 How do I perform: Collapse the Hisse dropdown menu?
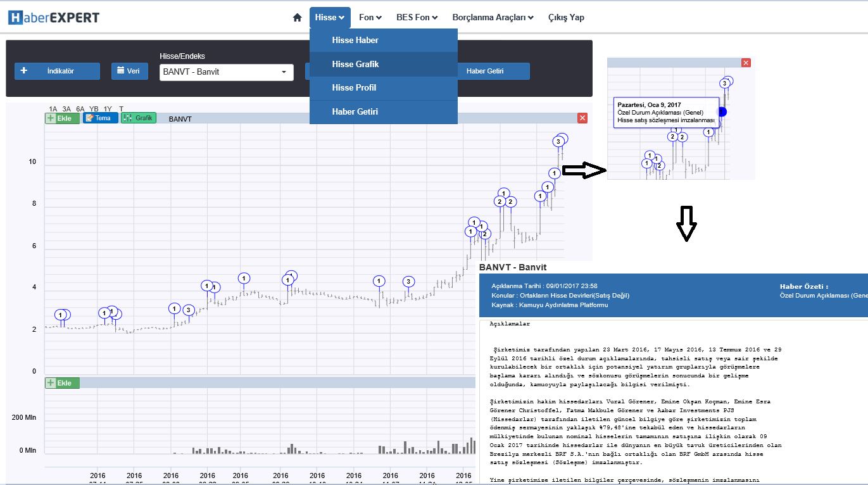[x=330, y=18]
